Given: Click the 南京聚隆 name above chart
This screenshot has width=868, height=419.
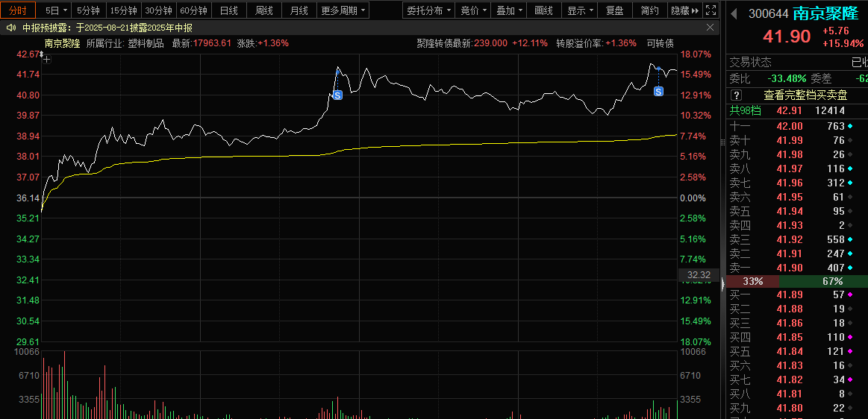Looking at the screenshot, I should coord(63,43).
